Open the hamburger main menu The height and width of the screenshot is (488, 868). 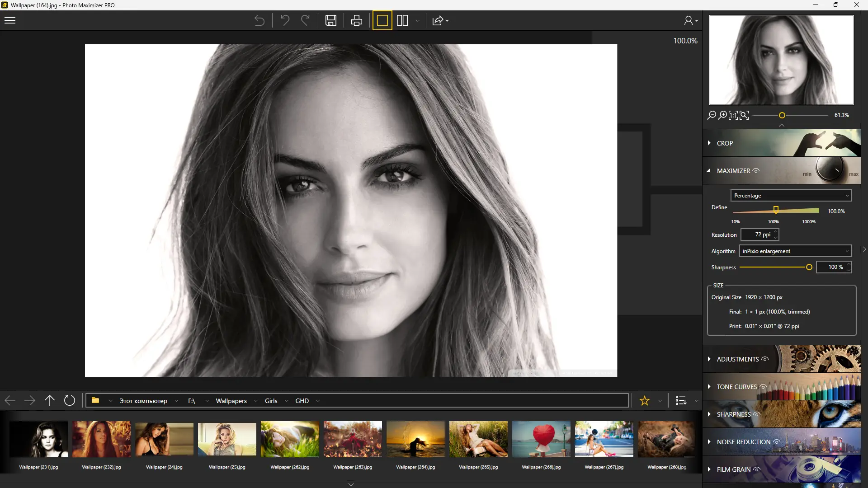(x=10, y=21)
